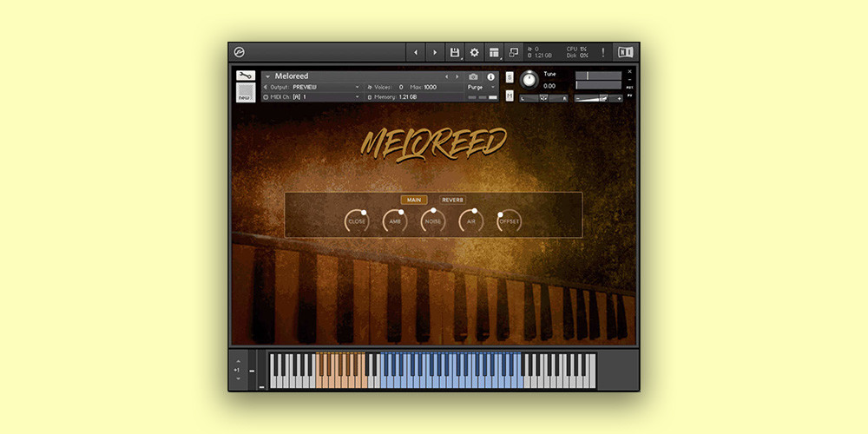Take a snapshot with the camera icon
This screenshot has height=434, width=868.
click(473, 76)
